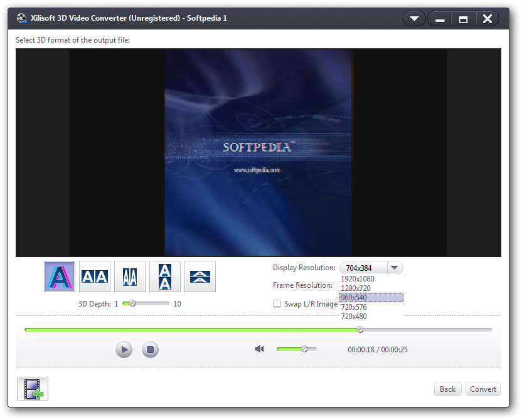The width and height of the screenshot is (522, 420).
Task: Open the title bar dropdown menu arrow
Action: pos(414,19)
